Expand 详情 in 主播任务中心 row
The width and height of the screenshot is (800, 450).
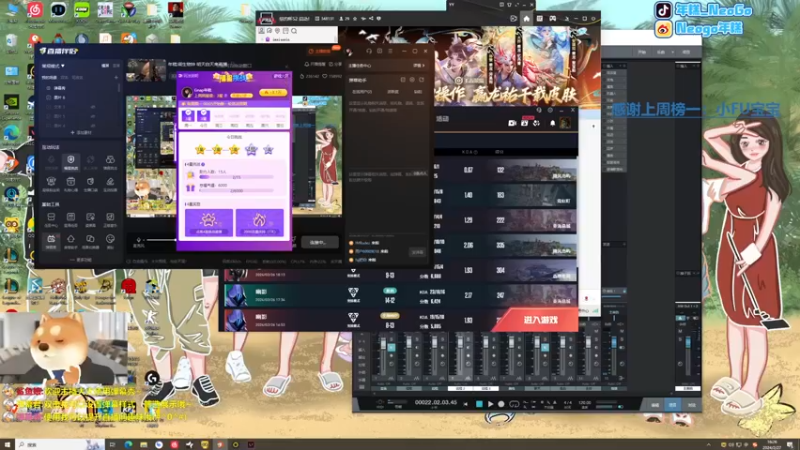(418, 66)
